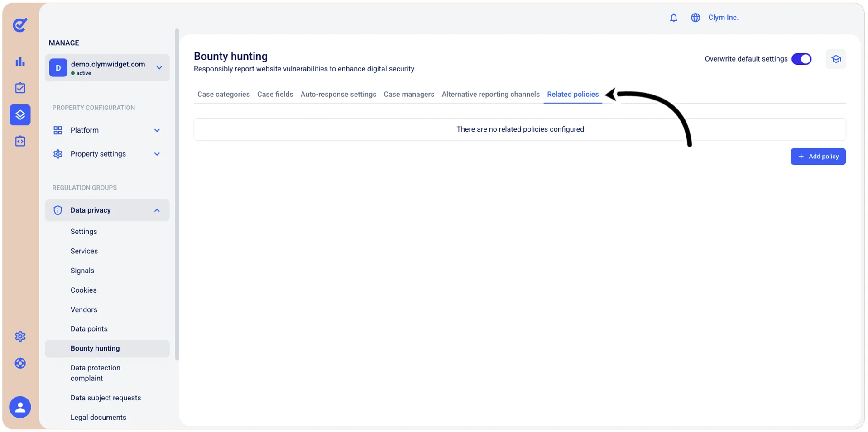Open the demo.clymwidget.com property dropdown

pyautogui.click(x=107, y=68)
